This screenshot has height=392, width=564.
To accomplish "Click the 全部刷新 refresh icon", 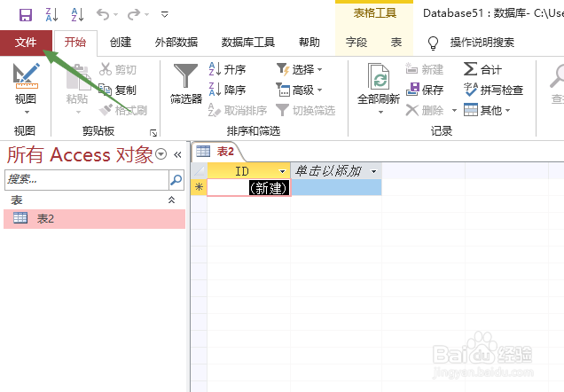I will [x=379, y=76].
